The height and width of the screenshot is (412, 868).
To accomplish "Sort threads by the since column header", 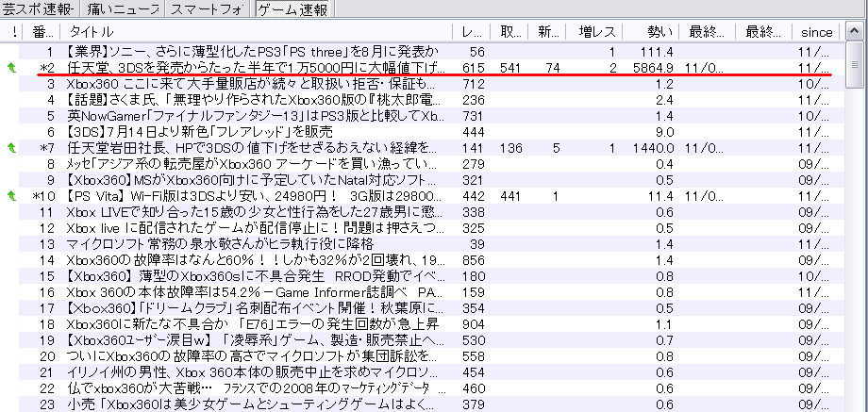I will (x=816, y=32).
